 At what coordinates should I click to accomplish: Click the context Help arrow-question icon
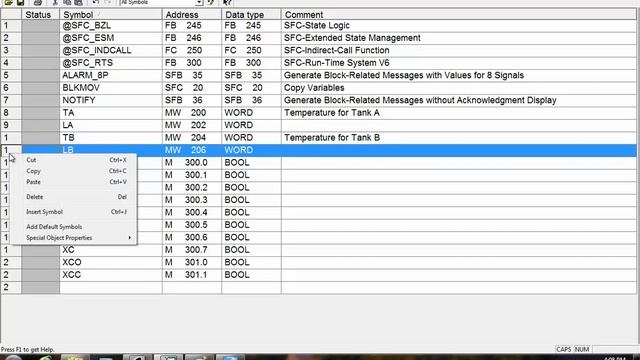coord(227,2)
